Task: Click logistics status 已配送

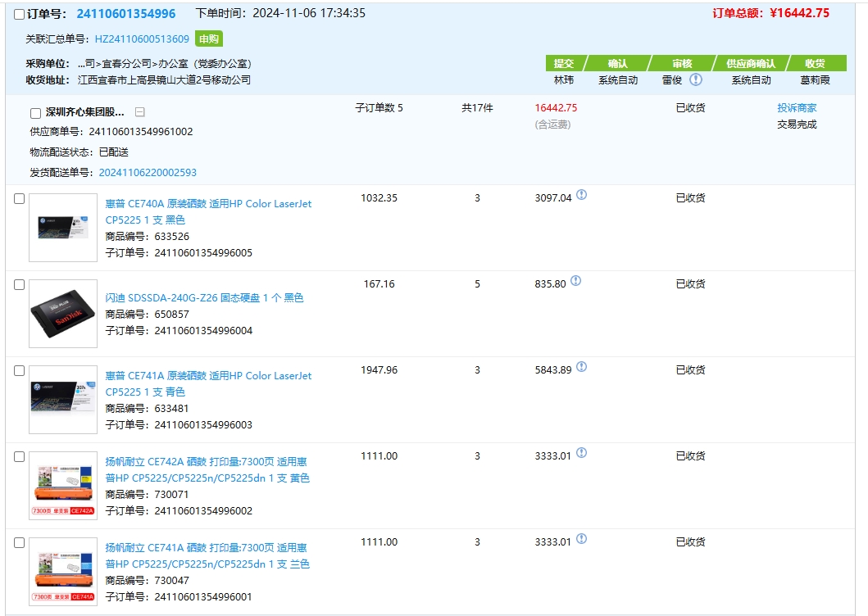Action: [114, 152]
